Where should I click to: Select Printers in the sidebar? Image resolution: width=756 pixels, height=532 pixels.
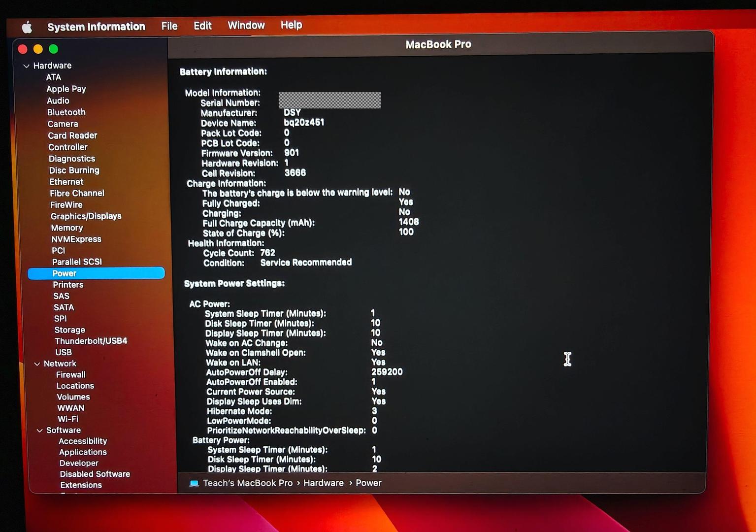pos(68,285)
